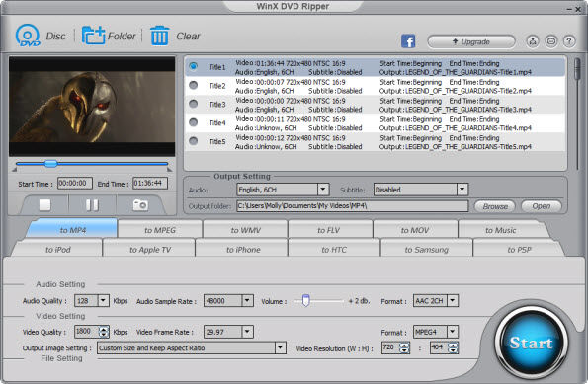Click the left trim marker under the slider

tap(14, 170)
